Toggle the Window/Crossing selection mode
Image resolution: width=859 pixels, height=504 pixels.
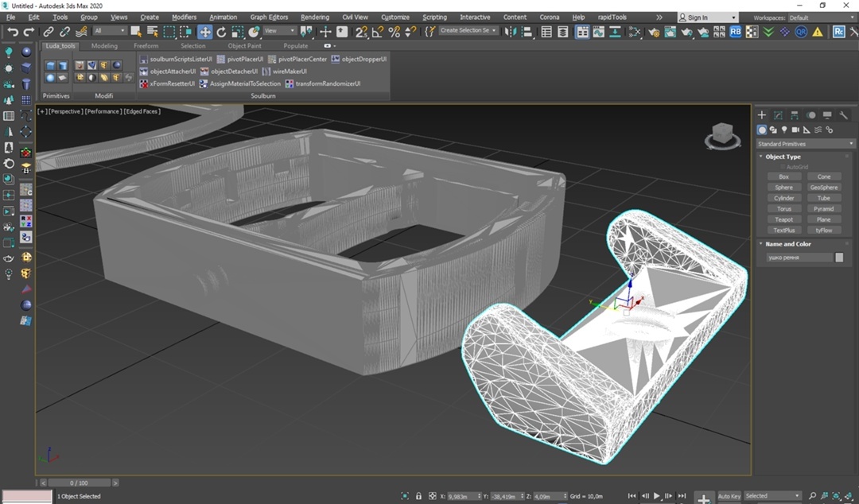tap(185, 32)
